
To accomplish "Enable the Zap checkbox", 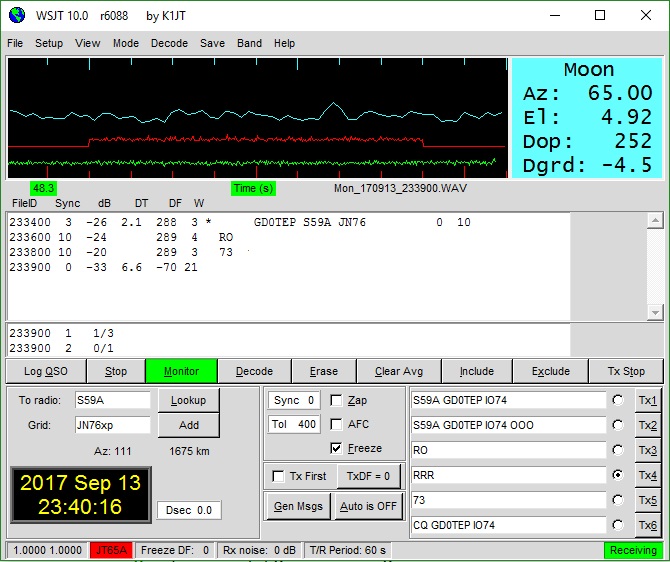I will tap(337, 400).
